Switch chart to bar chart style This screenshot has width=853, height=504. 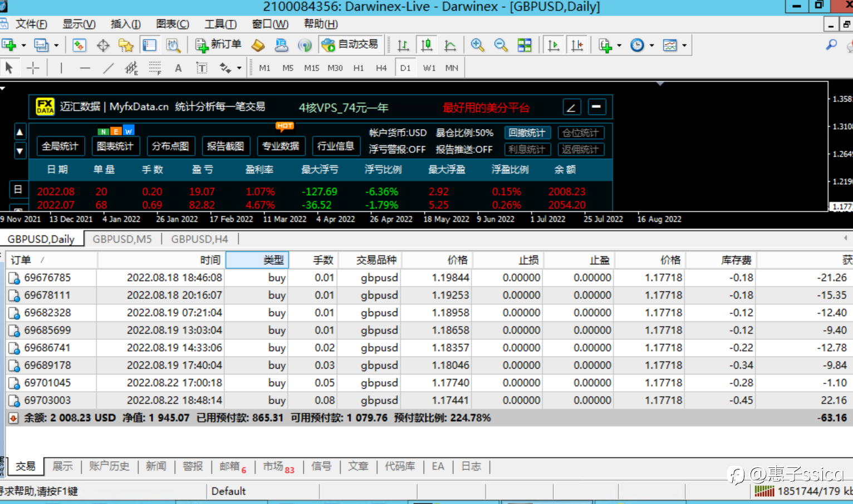tap(403, 45)
